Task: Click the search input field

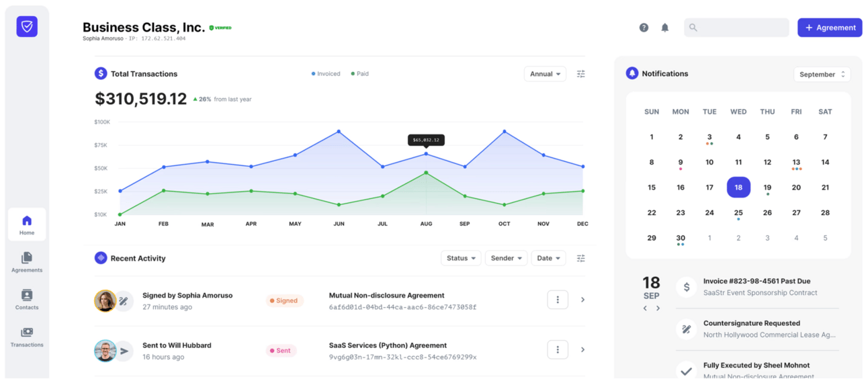Action: click(x=736, y=28)
